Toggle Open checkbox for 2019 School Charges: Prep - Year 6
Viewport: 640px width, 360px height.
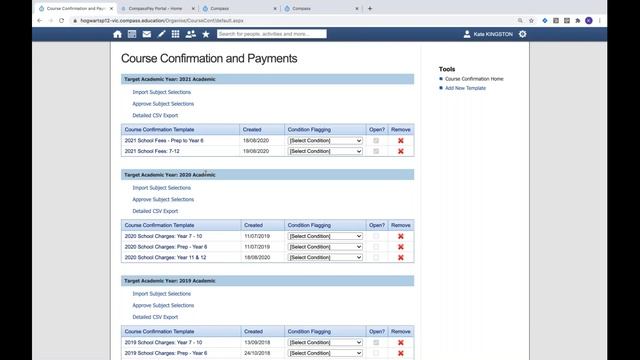376,353
